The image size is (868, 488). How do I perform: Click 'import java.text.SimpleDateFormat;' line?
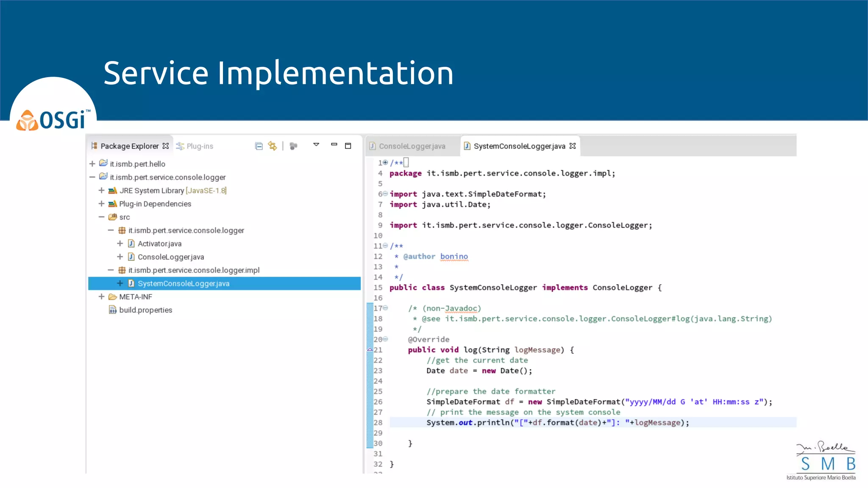(x=468, y=194)
